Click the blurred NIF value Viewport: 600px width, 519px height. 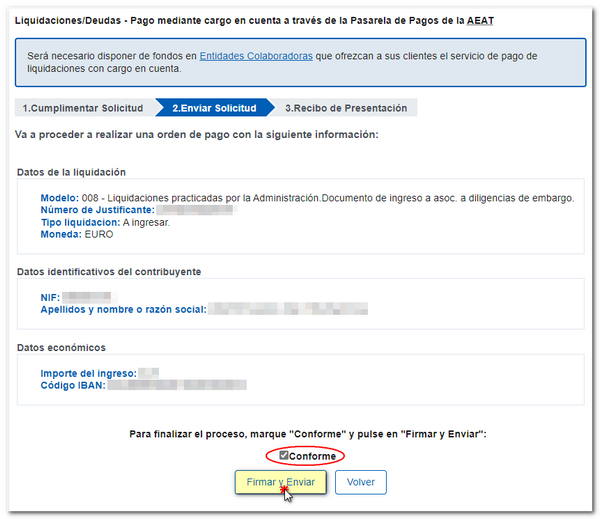pyautogui.click(x=87, y=297)
